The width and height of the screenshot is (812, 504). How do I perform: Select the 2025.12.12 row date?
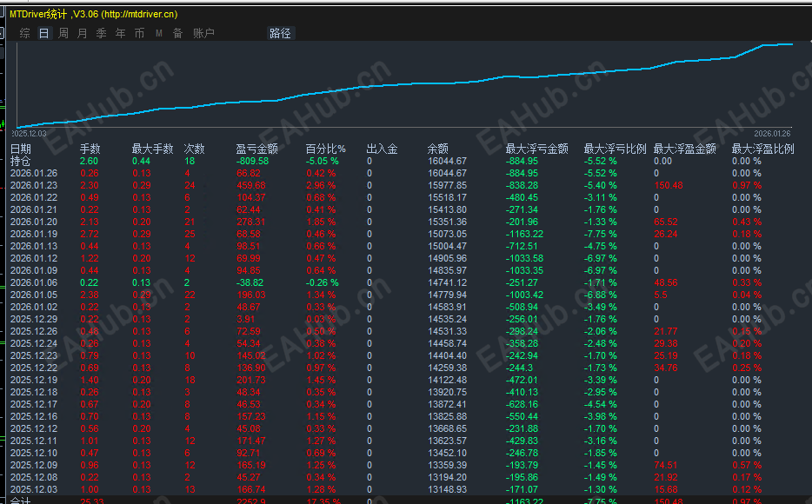[34, 428]
